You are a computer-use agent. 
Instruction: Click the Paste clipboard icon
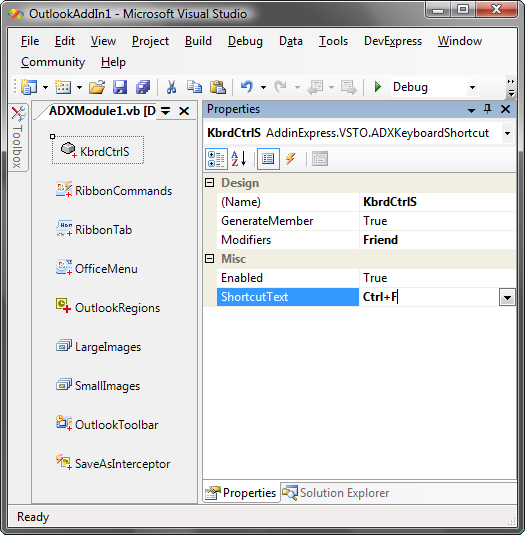218,87
